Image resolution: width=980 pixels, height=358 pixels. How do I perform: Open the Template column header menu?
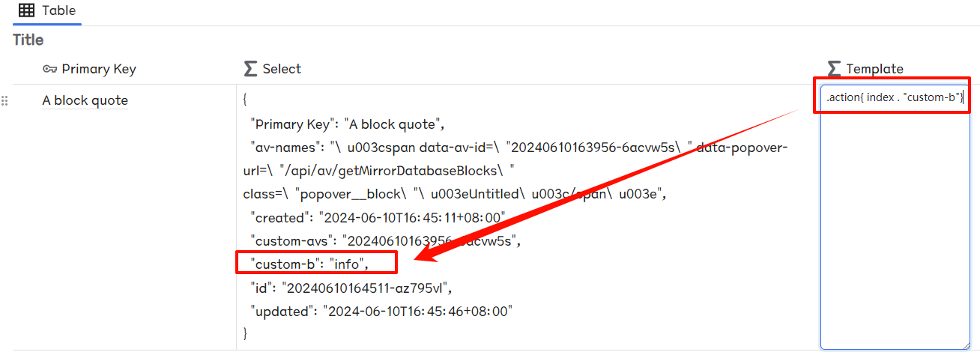pos(874,69)
